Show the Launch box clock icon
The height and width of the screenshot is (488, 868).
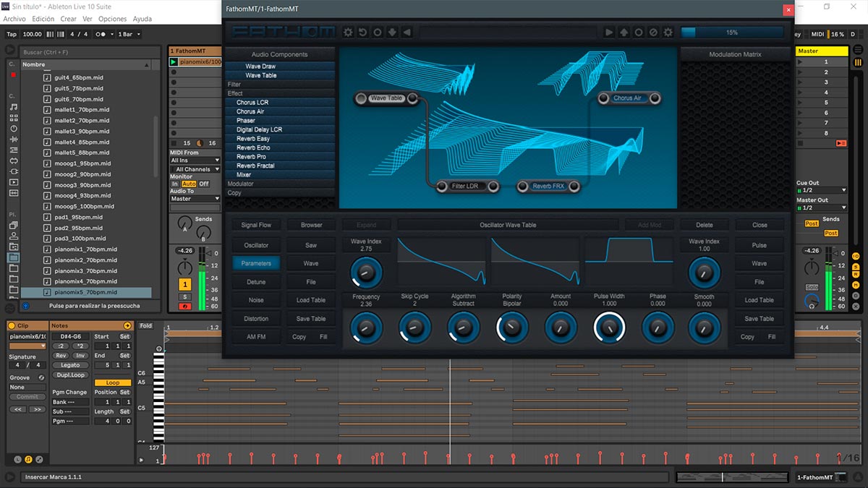click(x=18, y=459)
